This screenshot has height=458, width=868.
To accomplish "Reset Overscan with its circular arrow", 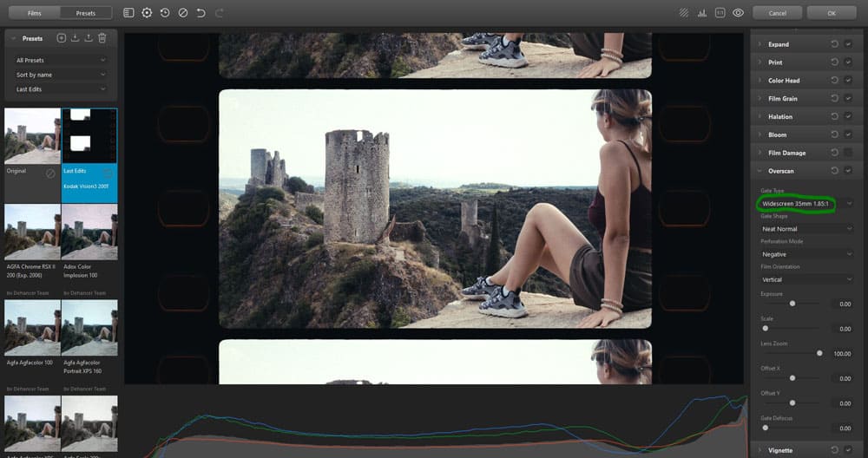I will 834,171.
